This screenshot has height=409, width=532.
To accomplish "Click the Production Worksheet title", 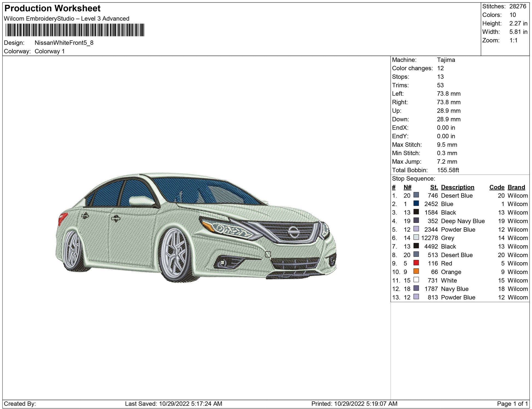I will [x=52, y=8].
